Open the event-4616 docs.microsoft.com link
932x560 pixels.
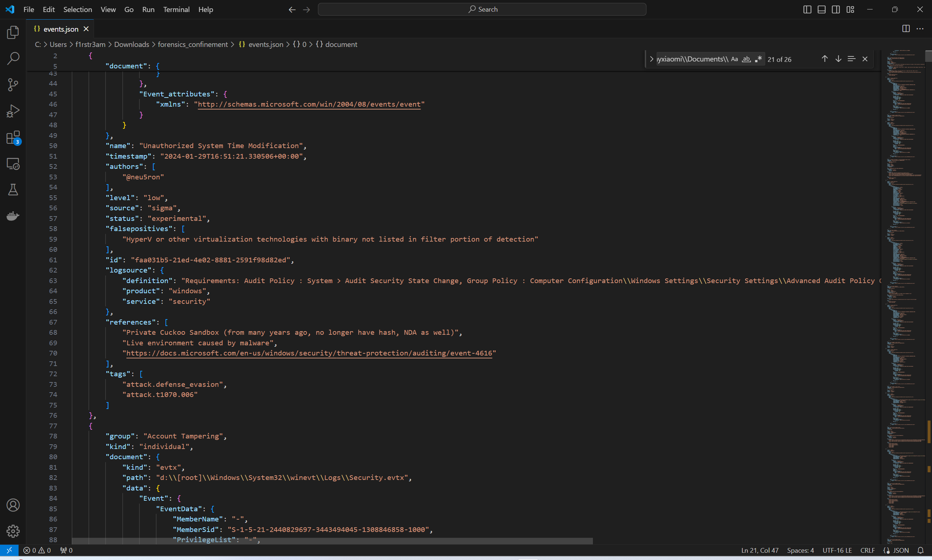(x=309, y=353)
